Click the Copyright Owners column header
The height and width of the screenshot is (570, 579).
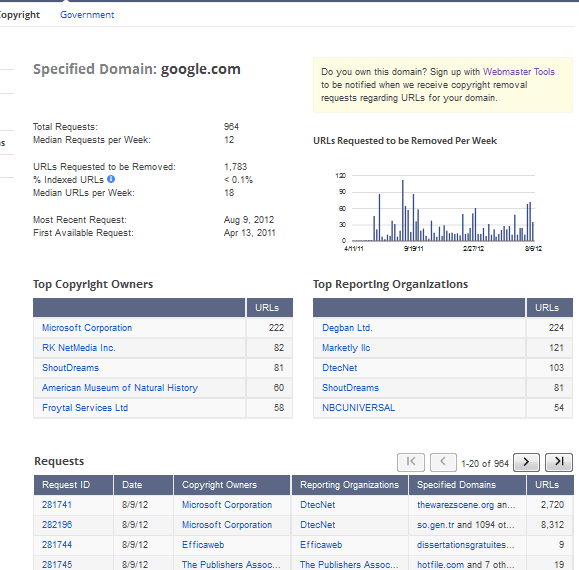[232, 485]
